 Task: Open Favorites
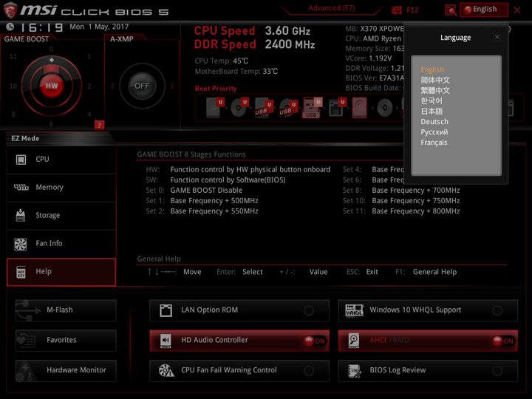[66, 341]
